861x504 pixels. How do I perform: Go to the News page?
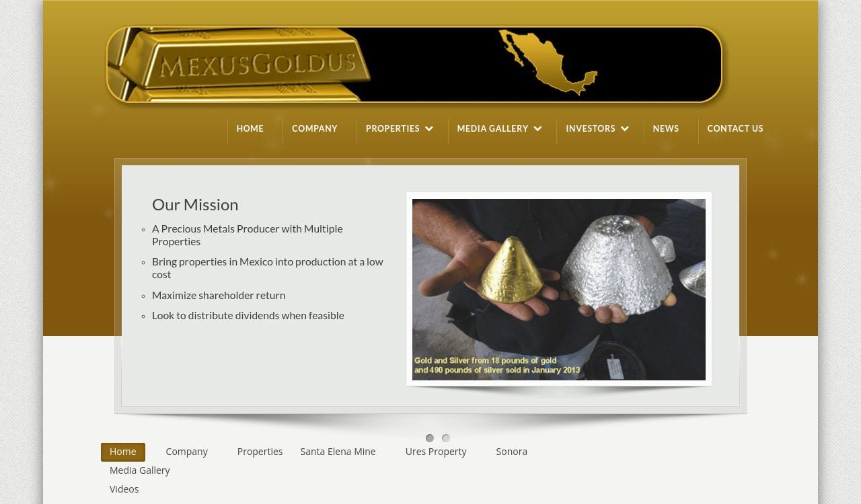[666, 128]
